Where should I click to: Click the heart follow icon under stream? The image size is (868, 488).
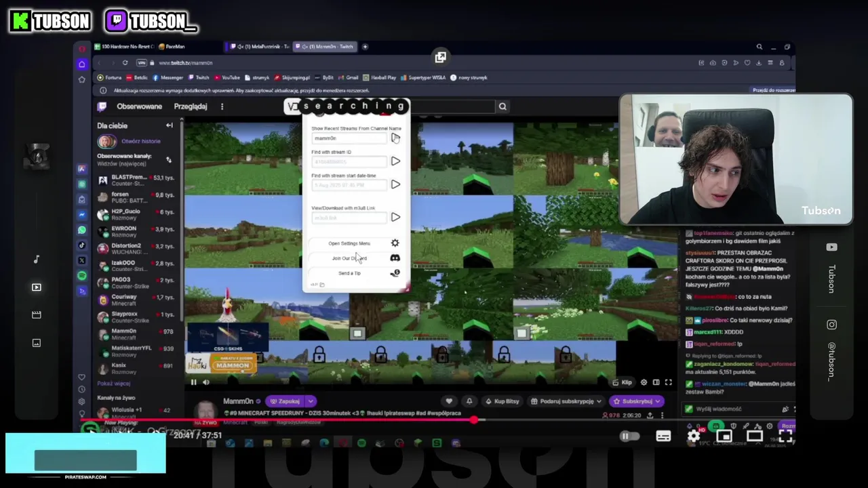click(449, 401)
